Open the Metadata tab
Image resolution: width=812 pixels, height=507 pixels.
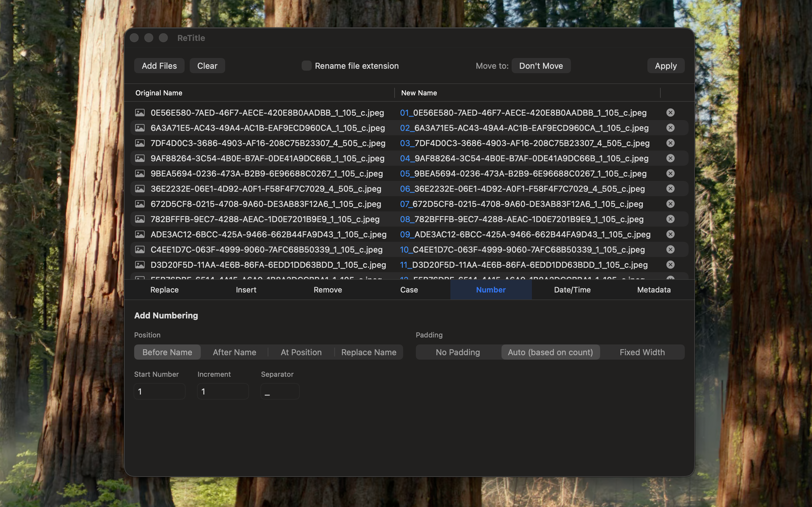(x=654, y=290)
